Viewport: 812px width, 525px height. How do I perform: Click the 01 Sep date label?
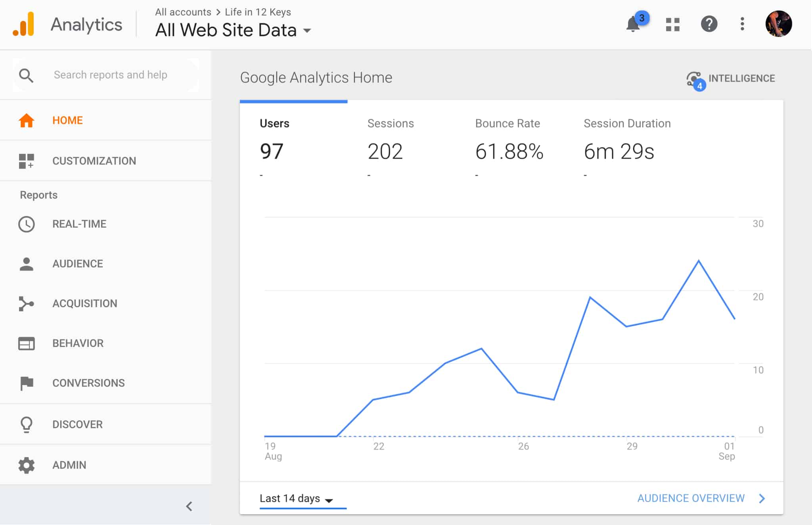(x=727, y=451)
